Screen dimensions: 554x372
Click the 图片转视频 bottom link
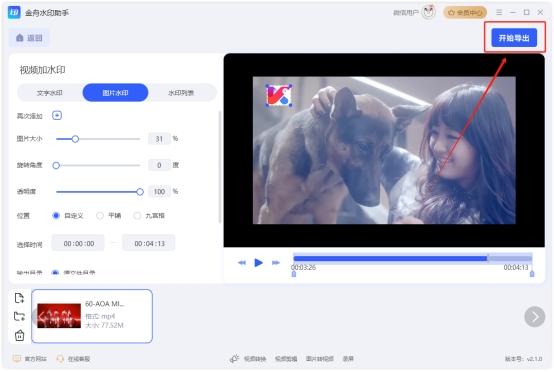pos(320,359)
